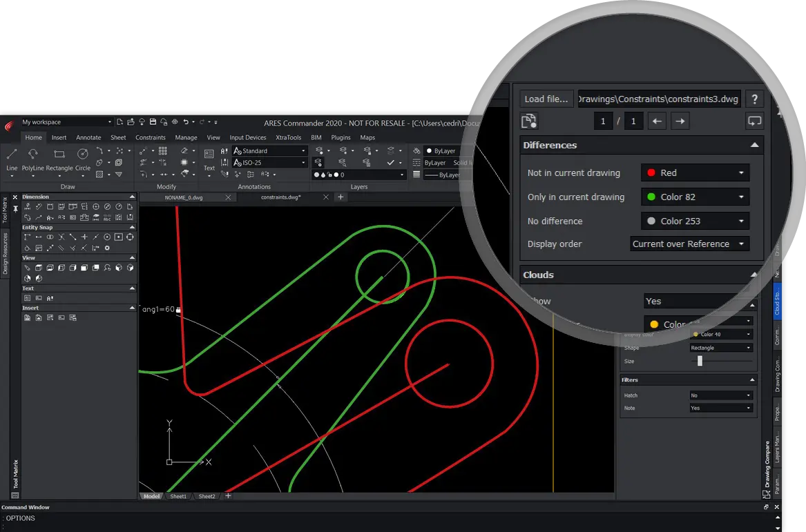The height and width of the screenshot is (532, 806).
Task: Collapse the Entity Snap palette group
Action: click(132, 227)
